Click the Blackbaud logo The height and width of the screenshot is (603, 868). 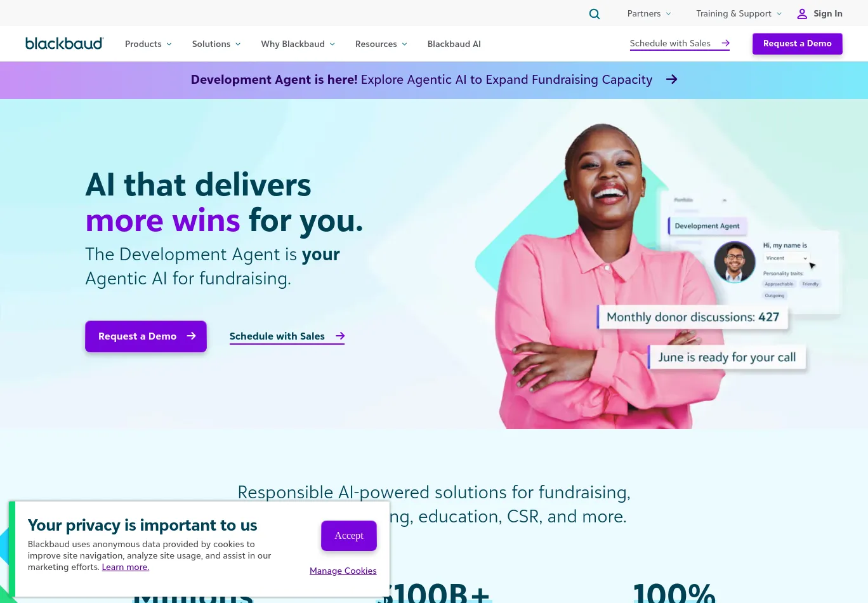coord(65,43)
